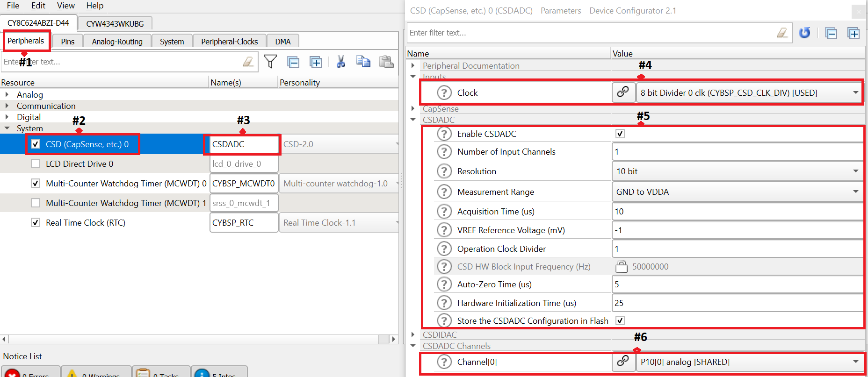Image resolution: width=868 pixels, height=377 pixels.
Task: Open help for Resolution parameter
Action: click(x=444, y=171)
